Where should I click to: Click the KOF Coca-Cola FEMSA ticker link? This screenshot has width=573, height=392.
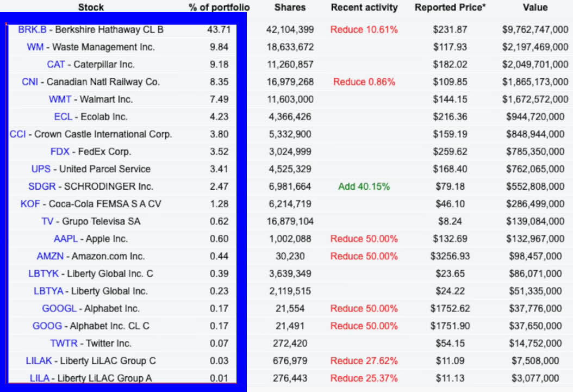[x=30, y=203]
